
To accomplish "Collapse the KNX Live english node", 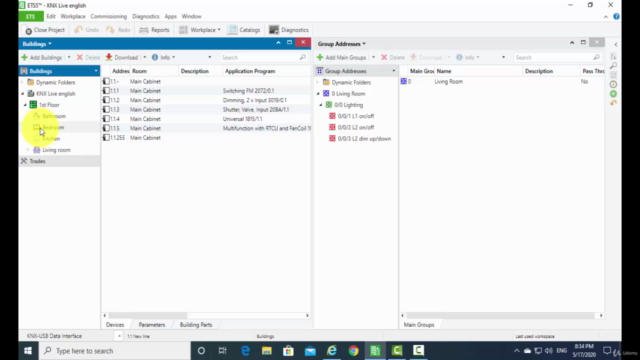I will 23,94.
